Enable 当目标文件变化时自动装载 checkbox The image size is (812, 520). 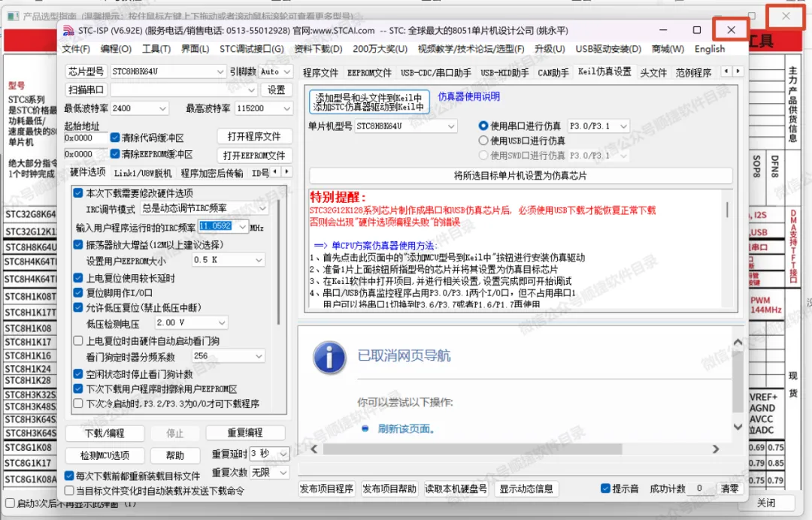pos(69,490)
